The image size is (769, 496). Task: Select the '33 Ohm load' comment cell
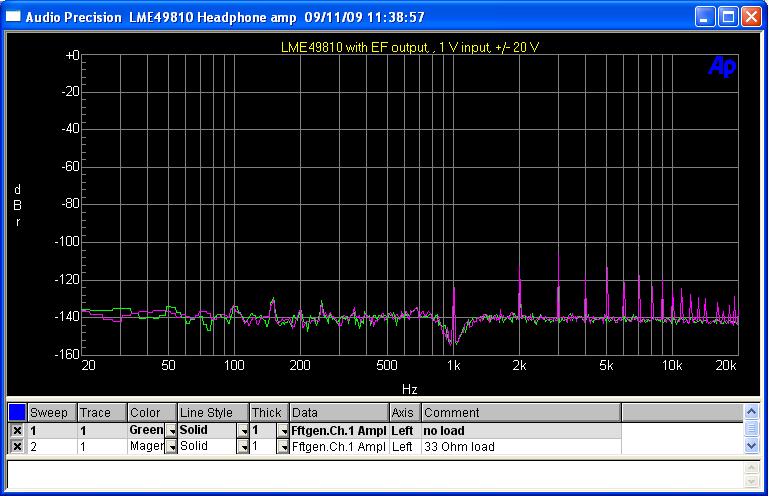point(521,446)
